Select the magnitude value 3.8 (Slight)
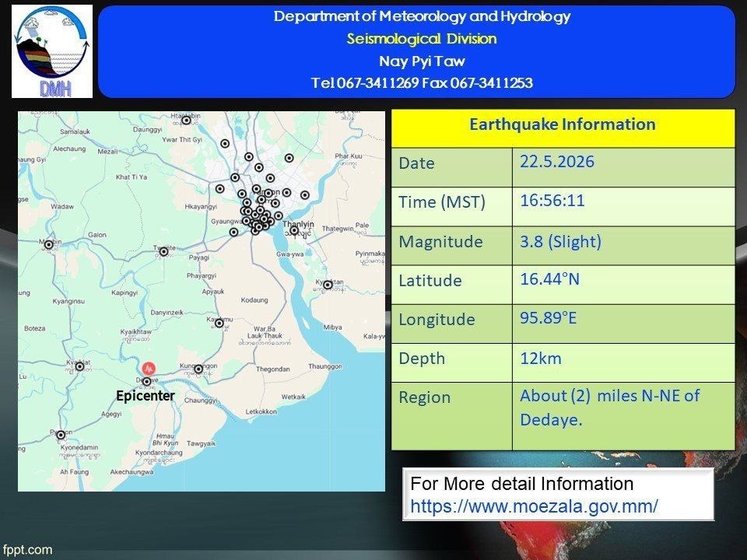The image size is (747, 560). pyautogui.click(x=560, y=241)
